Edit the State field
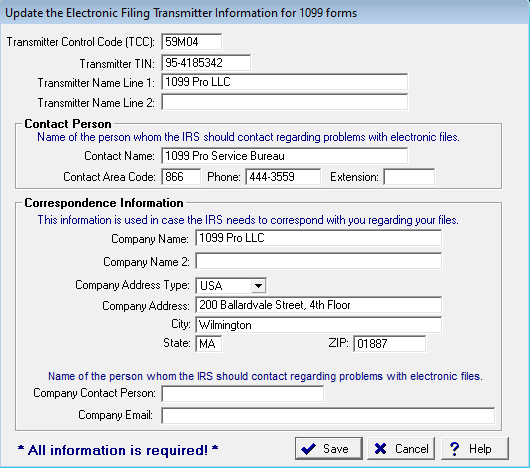Image resolution: width=530 pixels, height=468 pixels. [x=208, y=344]
